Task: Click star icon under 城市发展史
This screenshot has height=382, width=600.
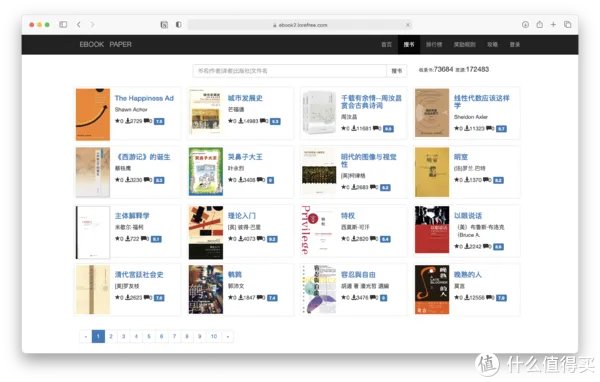Action: [230, 121]
